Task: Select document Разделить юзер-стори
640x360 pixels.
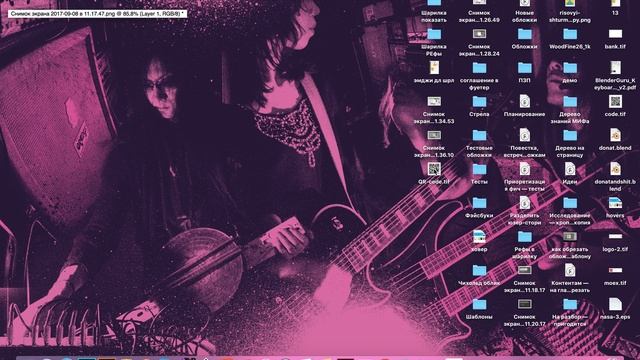Action: click(524, 203)
